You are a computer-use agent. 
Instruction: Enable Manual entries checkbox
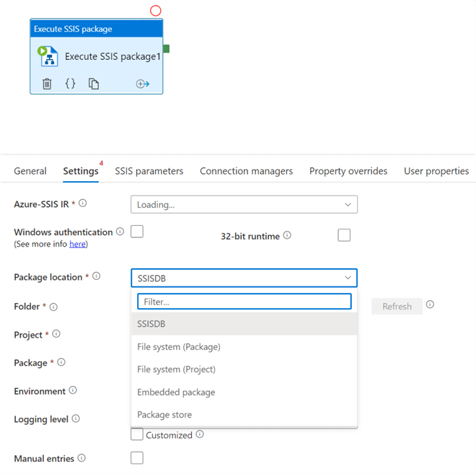(137, 458)
